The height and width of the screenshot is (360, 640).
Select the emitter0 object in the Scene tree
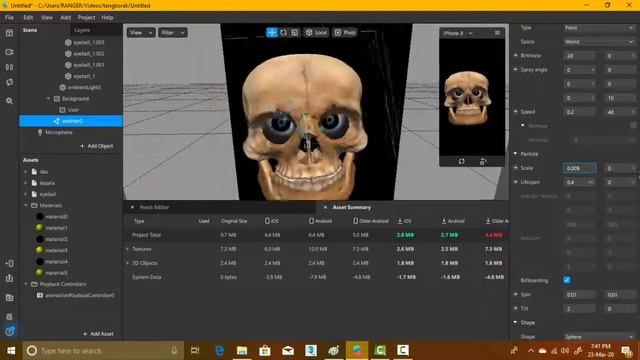pyautogui.click(x=71, y=121)
